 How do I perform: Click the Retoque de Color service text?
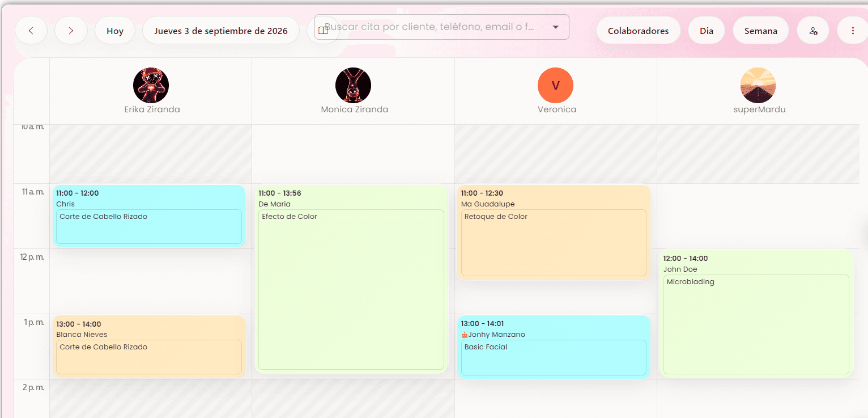pyautogui.click(x=496, y=217)
